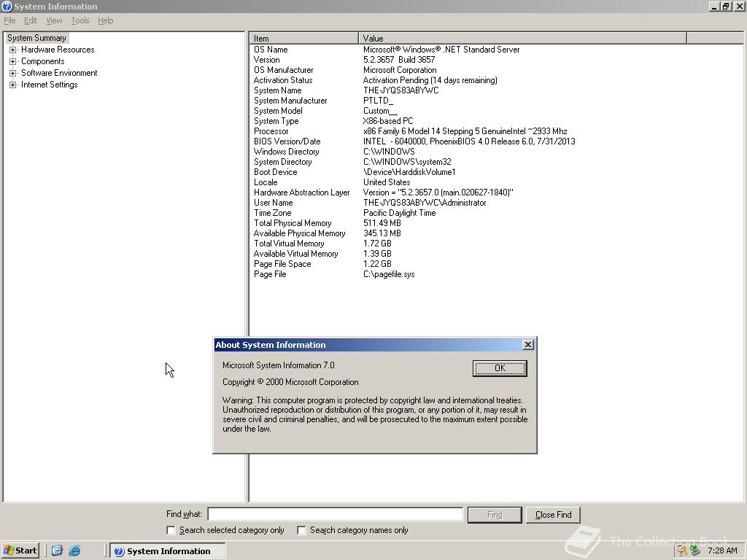Click OK in About System Information dialog
This screenshot has height=560, width=747.
pos(500,368)
